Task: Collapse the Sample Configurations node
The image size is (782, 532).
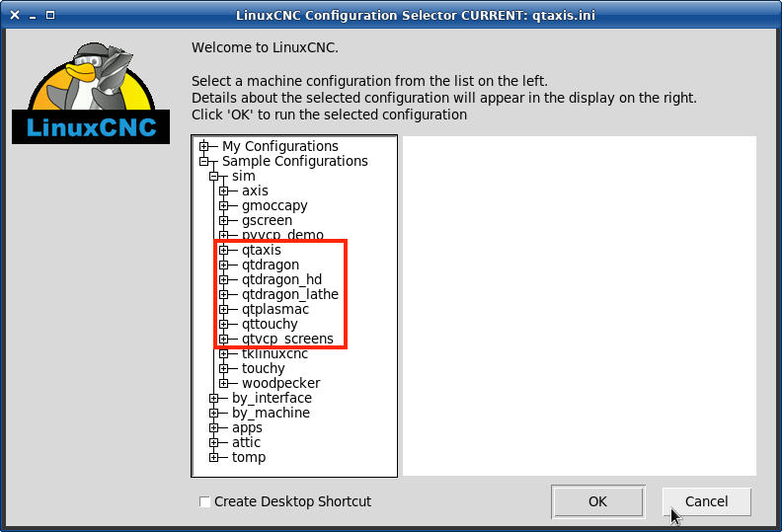Action: coord(204,161)
